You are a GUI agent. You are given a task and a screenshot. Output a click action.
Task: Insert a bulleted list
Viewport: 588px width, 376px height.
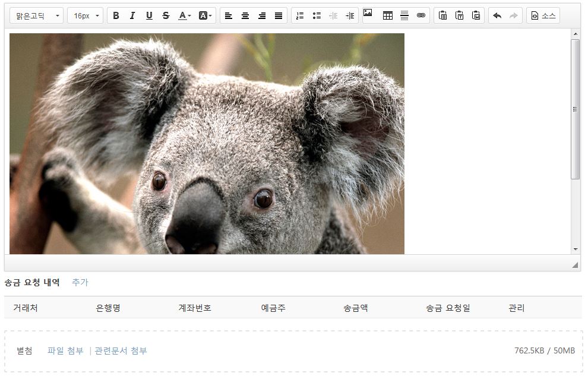tap(317, 16)
